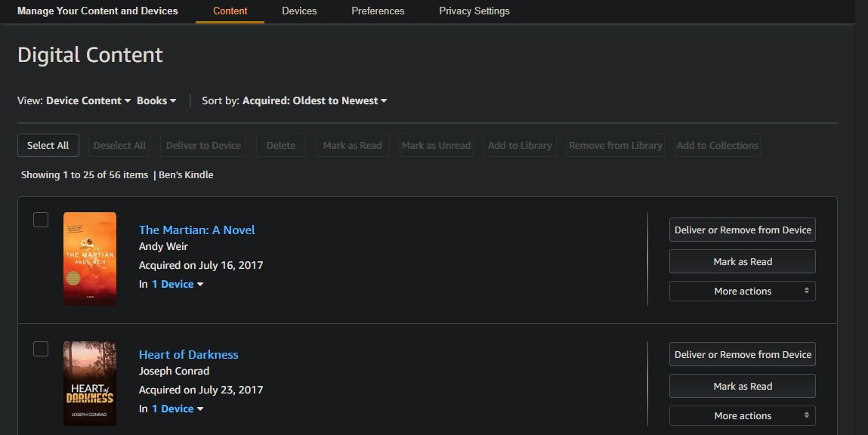Click the Add to Library button

[520, 146]
